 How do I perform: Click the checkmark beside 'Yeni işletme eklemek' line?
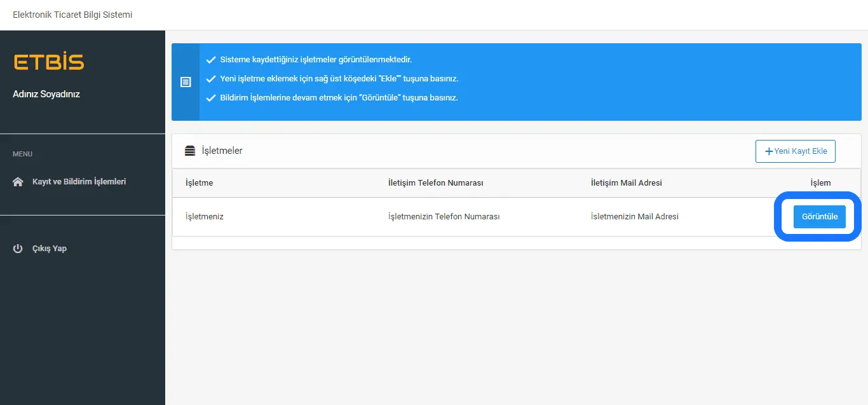[x=211, y=79]
